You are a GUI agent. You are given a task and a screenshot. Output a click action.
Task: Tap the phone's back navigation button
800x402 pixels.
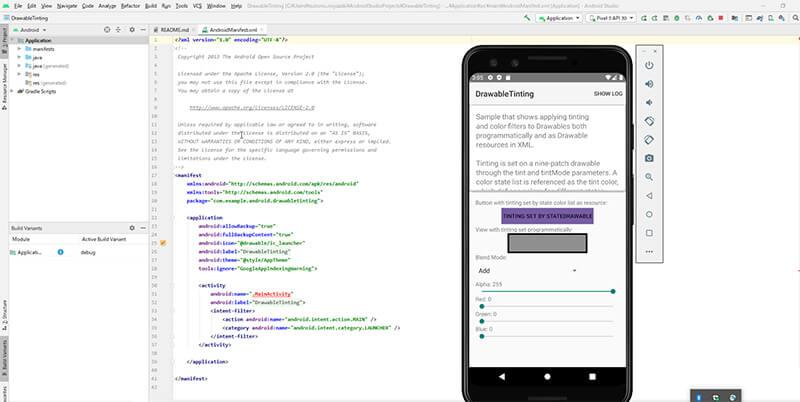[x=502, y=376]
